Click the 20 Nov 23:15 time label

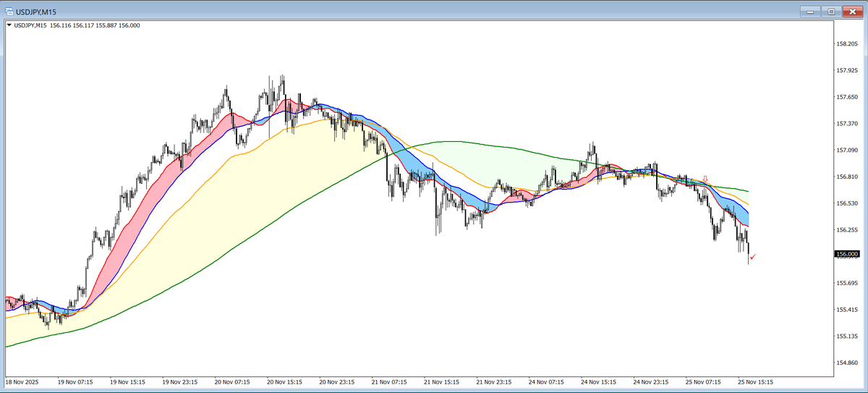click(x=337, y=381)
